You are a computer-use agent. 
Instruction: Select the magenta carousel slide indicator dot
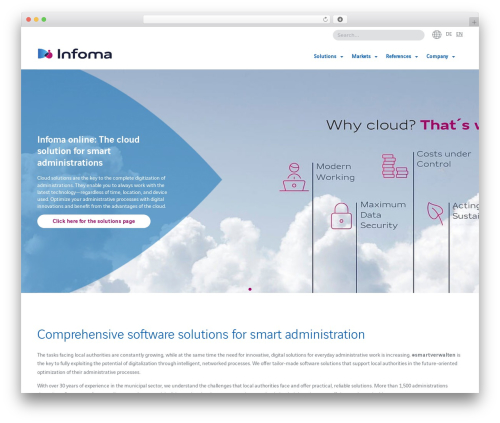(250, 289)
